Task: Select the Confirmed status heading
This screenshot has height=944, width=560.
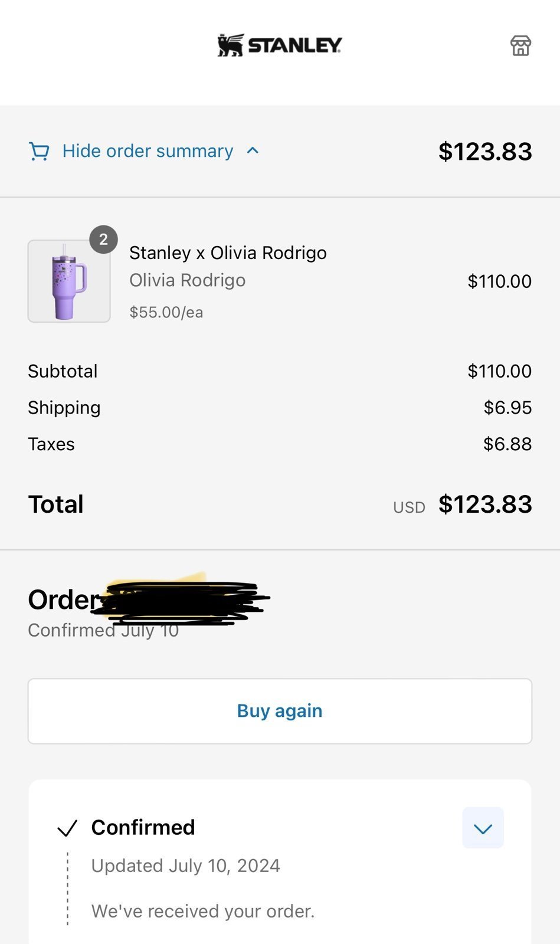Action: tap(143, 827)
